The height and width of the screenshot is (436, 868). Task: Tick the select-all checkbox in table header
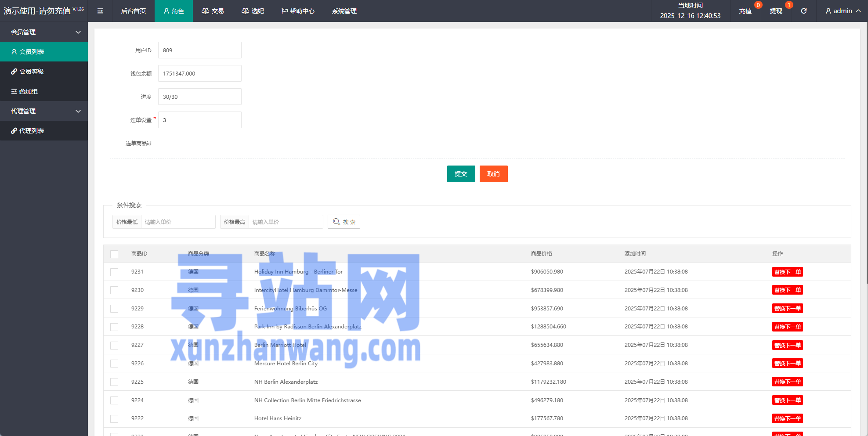coord(114,254)
